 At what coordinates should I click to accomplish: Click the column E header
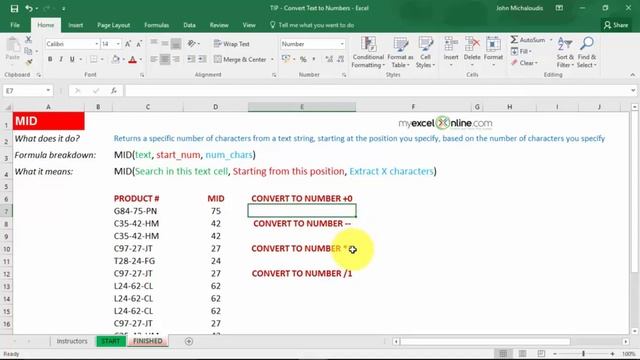coord(302,107)
